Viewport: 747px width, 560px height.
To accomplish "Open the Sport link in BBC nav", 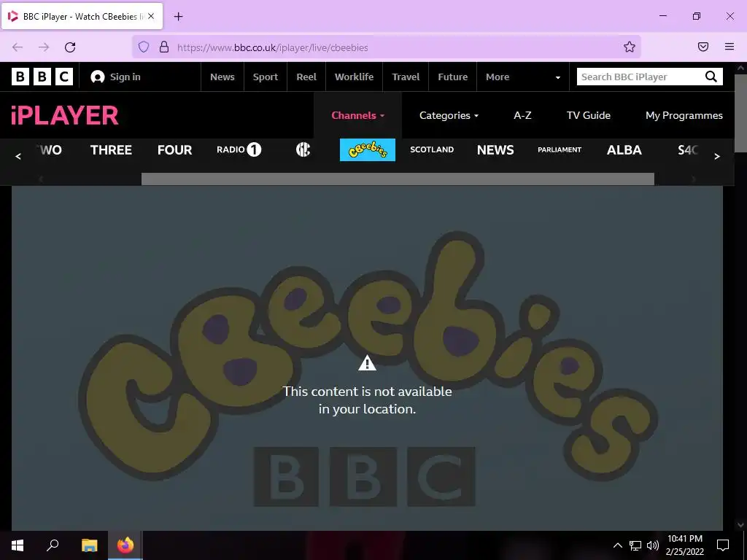I will pos(266,77).
